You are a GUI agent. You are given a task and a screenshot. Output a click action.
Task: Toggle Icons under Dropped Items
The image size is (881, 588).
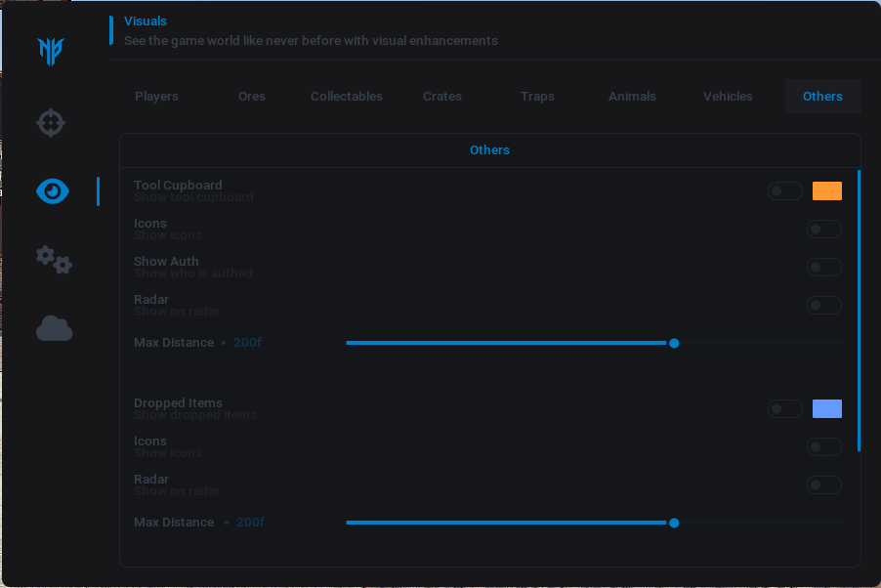(823, 447)
